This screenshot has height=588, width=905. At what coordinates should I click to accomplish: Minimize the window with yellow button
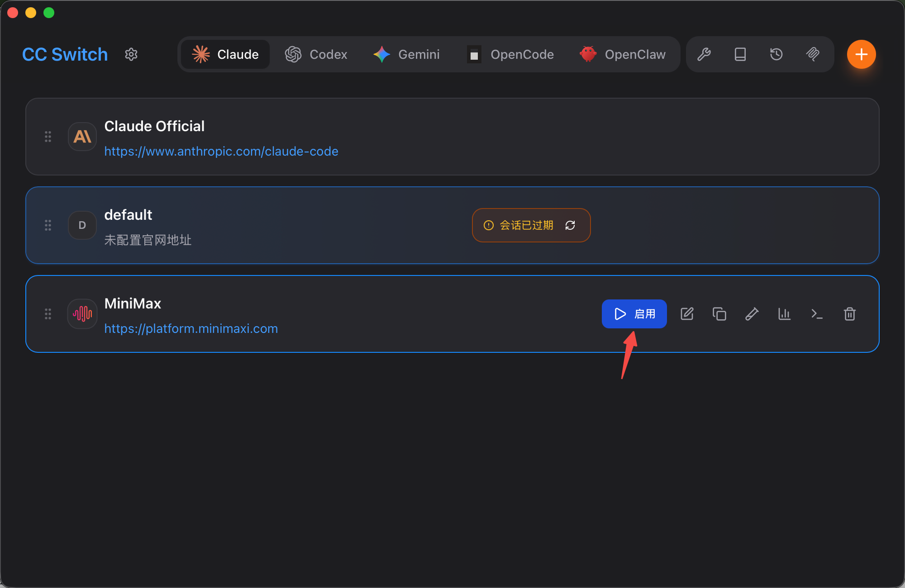31,13
